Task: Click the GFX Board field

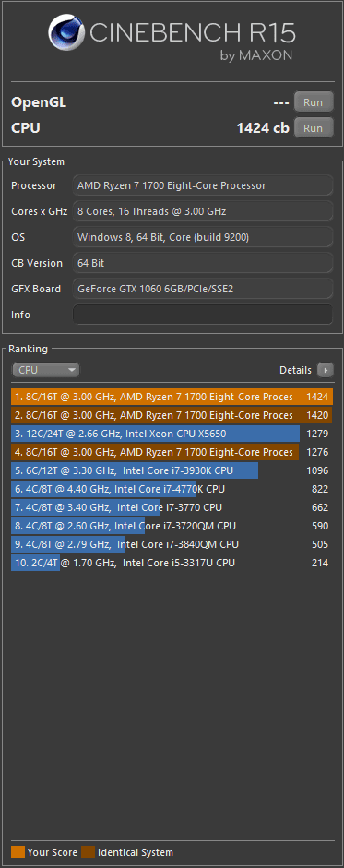Action: (x=203, y=289)
